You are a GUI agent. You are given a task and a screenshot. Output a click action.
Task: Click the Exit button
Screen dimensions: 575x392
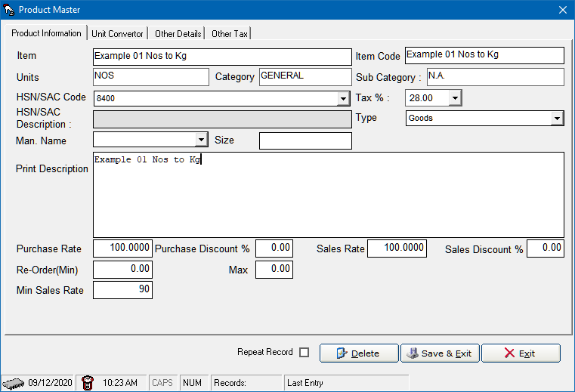[521, 353]
